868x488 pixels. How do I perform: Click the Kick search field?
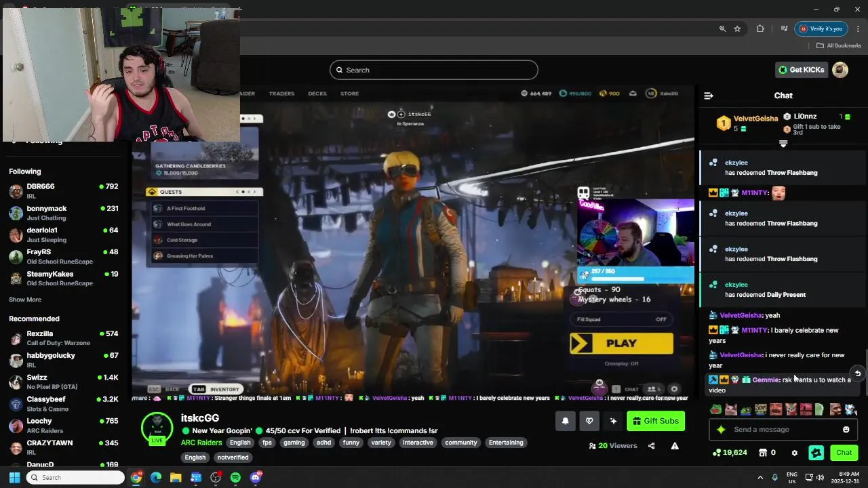click(434, 70)
